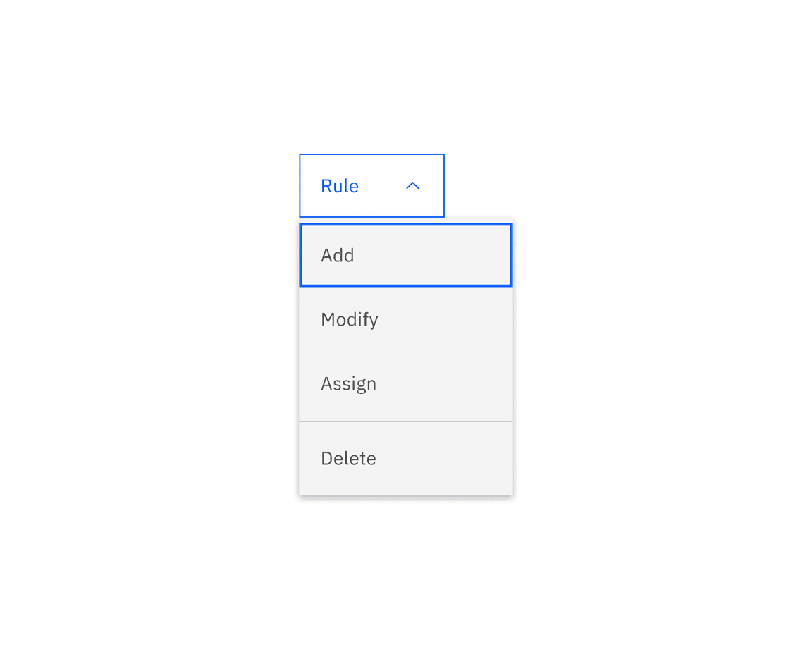
Task: Select the focused Add menu entry
Action: (x=406, y=255)
